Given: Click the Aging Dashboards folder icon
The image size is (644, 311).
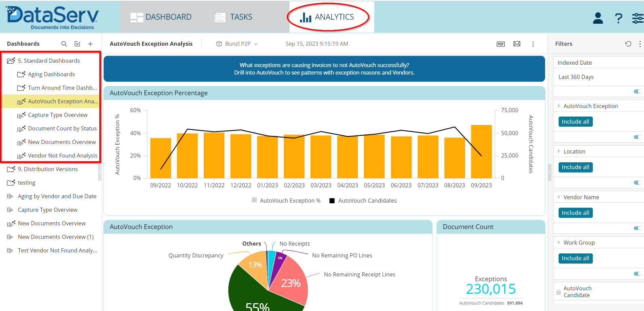Looking at the screenshot, I should (21, 74).
